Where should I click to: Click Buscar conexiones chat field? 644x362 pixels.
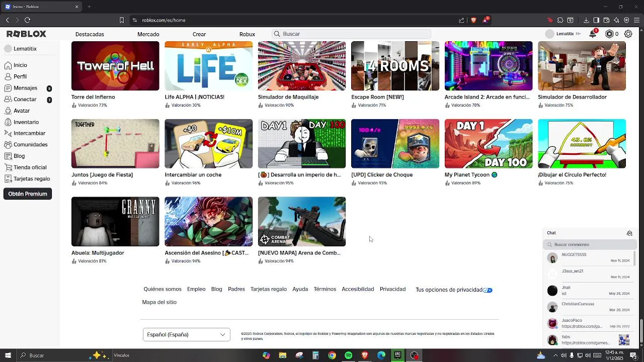click(590, 244)
